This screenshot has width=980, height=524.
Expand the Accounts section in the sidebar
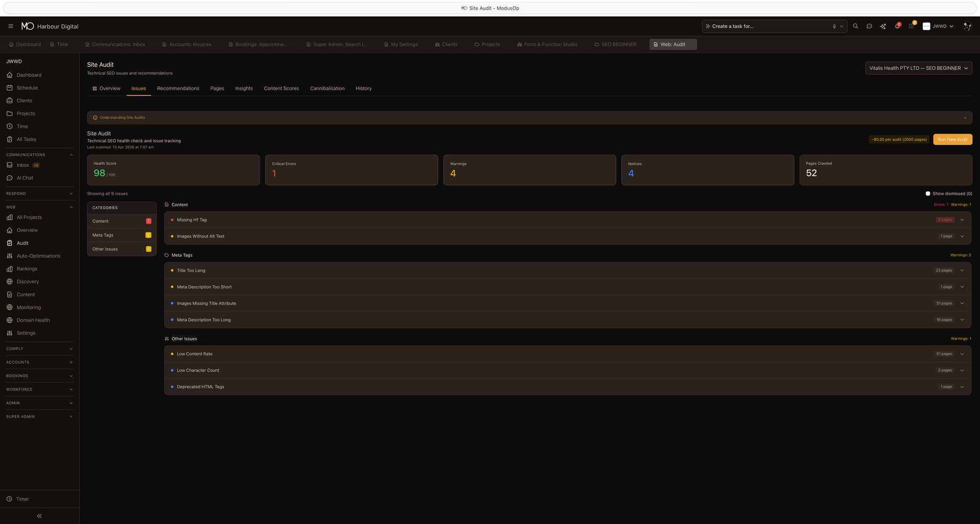[39, 362]
